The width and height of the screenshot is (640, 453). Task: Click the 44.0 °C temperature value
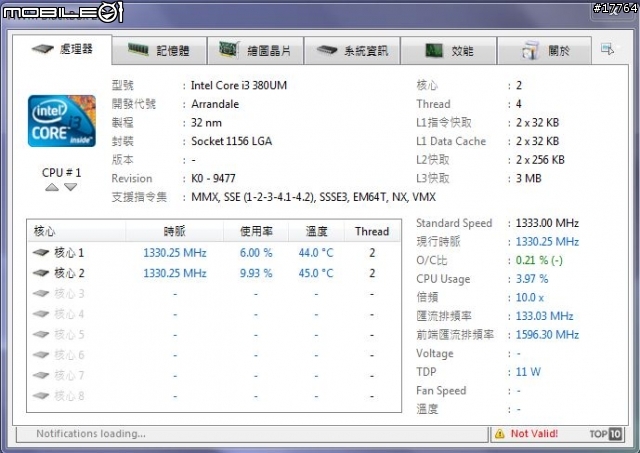316,253
